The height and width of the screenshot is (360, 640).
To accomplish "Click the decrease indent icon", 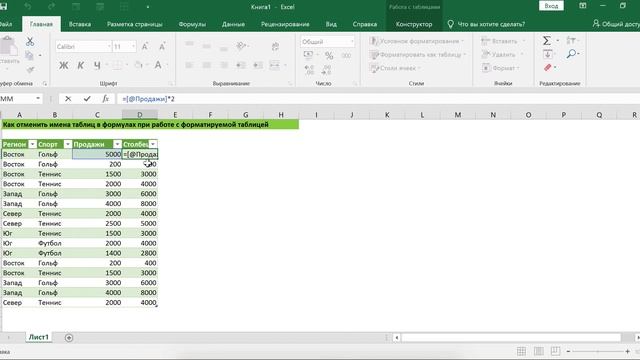I will pos(241,65).
